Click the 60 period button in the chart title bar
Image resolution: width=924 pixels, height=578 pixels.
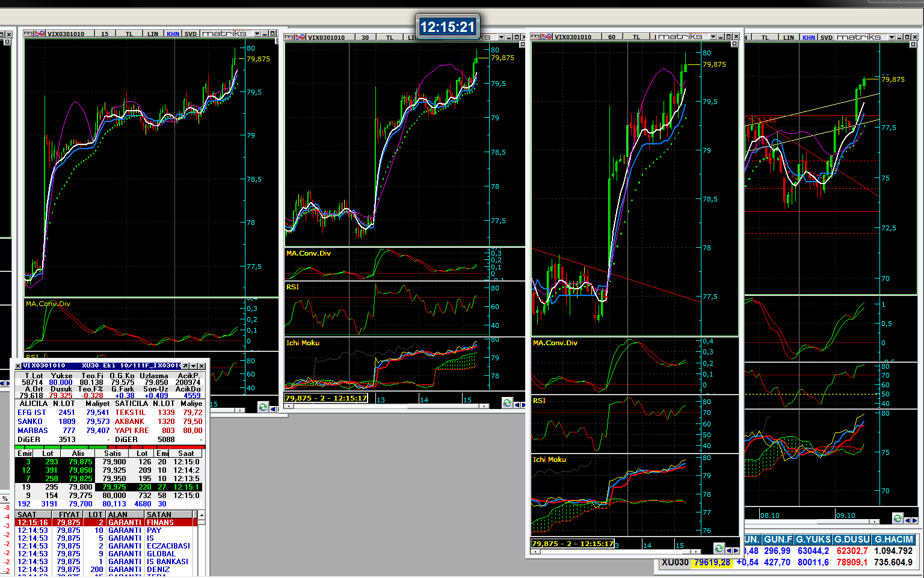pos(611,37)
